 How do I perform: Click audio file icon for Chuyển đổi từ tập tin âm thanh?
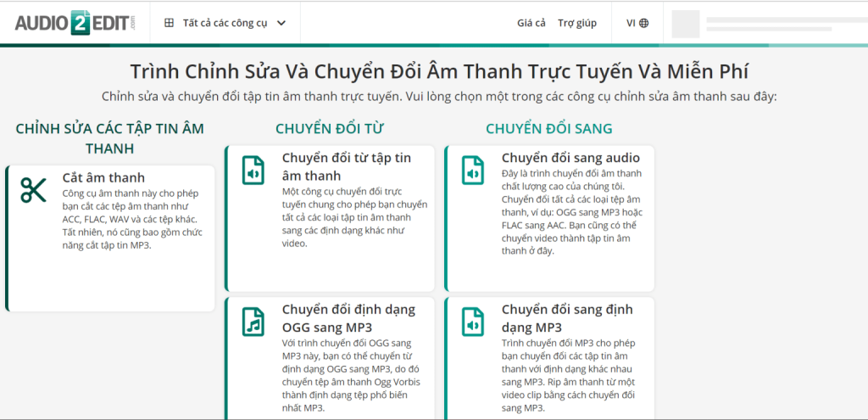pyautogui.click(x=253, y=170)
